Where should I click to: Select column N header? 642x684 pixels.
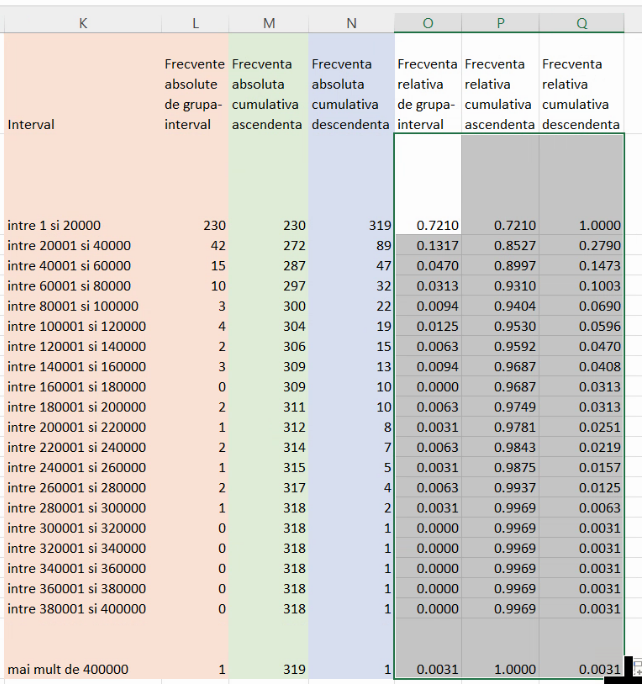click(350, 23)
